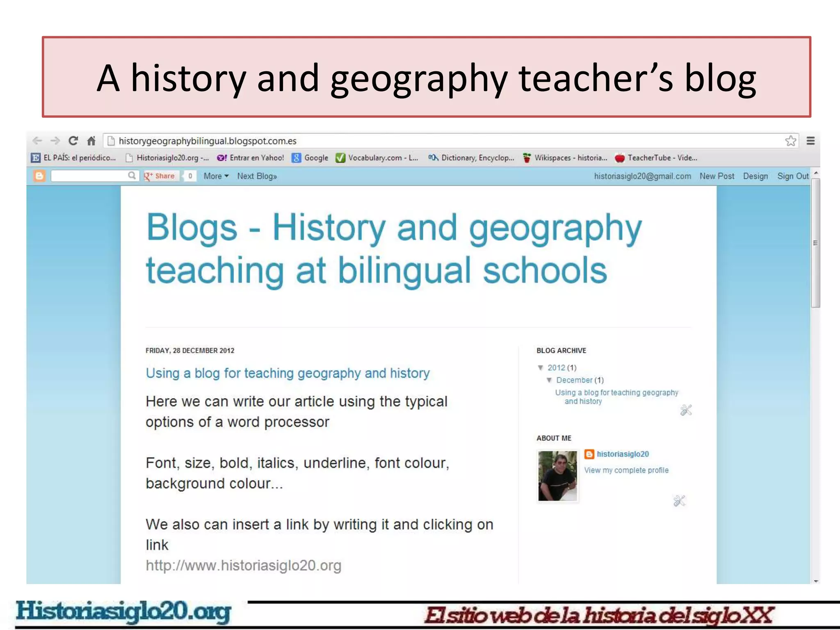The width and height of the screenshot is (840, 630).
Task: Click the orange Blogger logo icon
Action: tap(39, 176)
